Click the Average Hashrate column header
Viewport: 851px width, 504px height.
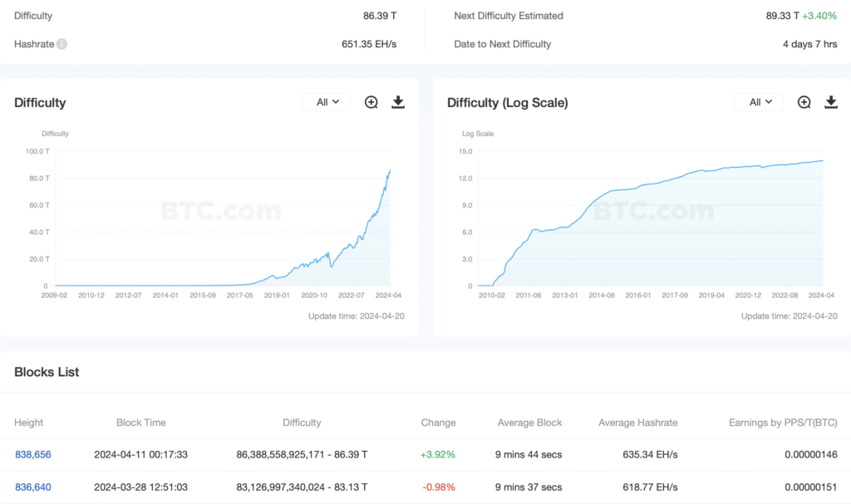(x=637, y=423)
